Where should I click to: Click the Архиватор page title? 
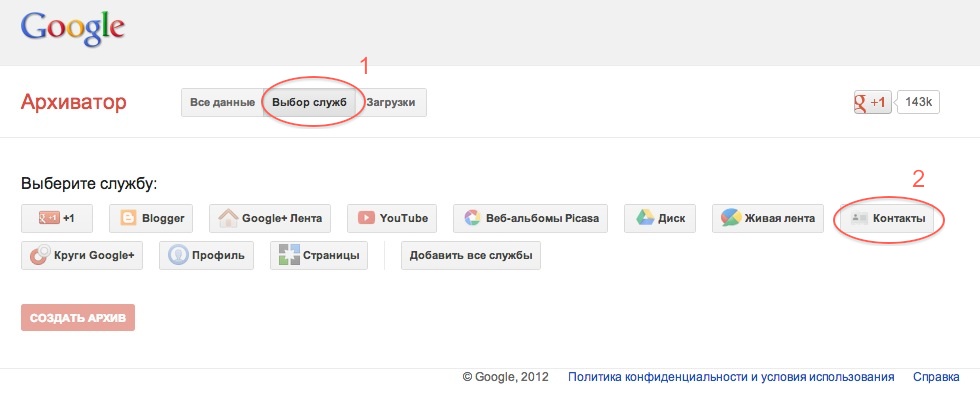(x=74, y=102)
